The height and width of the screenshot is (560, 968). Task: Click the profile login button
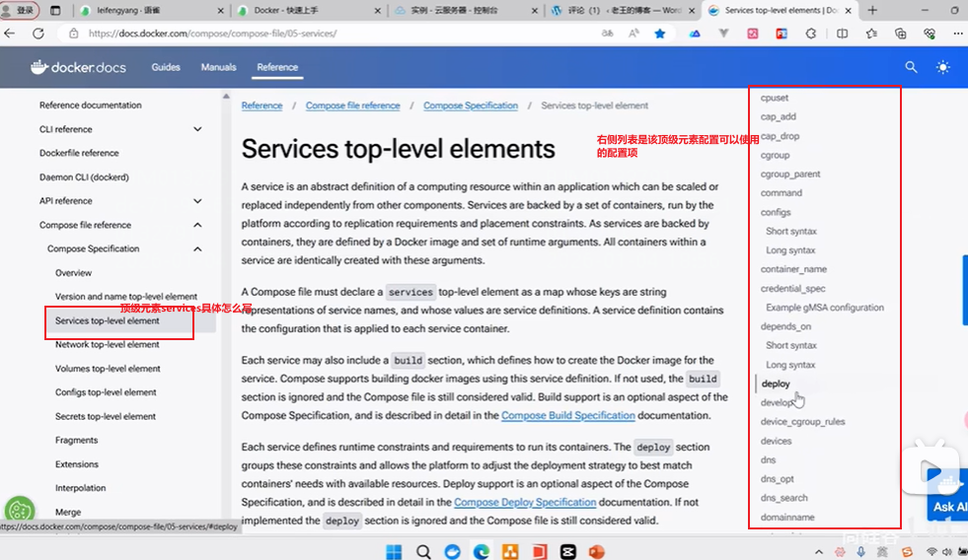pos(19,11)
